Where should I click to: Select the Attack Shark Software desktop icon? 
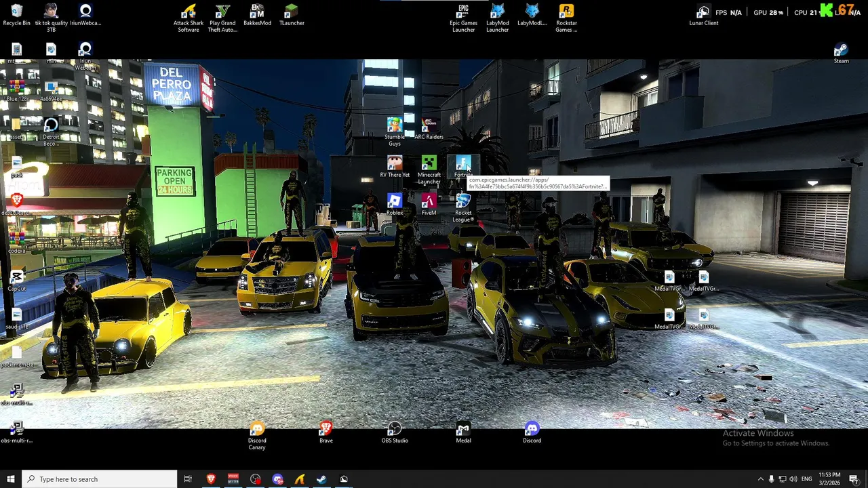pyautogui.click(x=189, y=18)
